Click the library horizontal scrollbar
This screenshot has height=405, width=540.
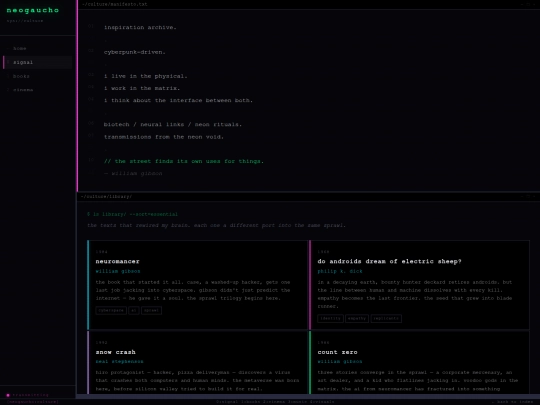click(x=308, y=396)
